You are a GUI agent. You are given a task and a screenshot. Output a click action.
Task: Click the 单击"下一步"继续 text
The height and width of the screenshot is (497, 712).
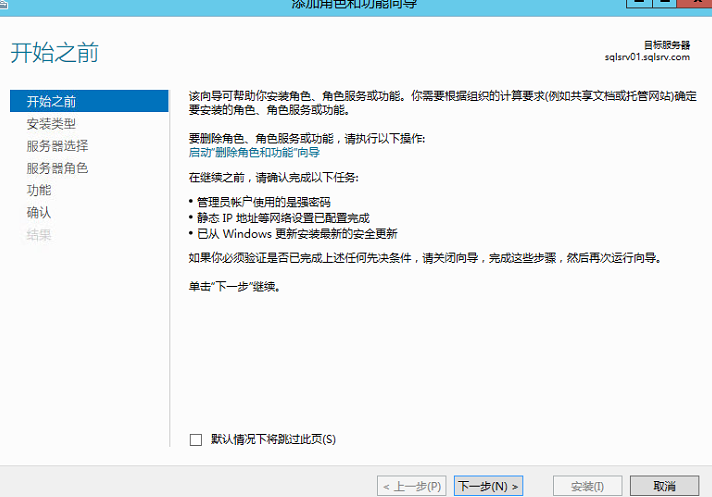[x=234, y=287]
